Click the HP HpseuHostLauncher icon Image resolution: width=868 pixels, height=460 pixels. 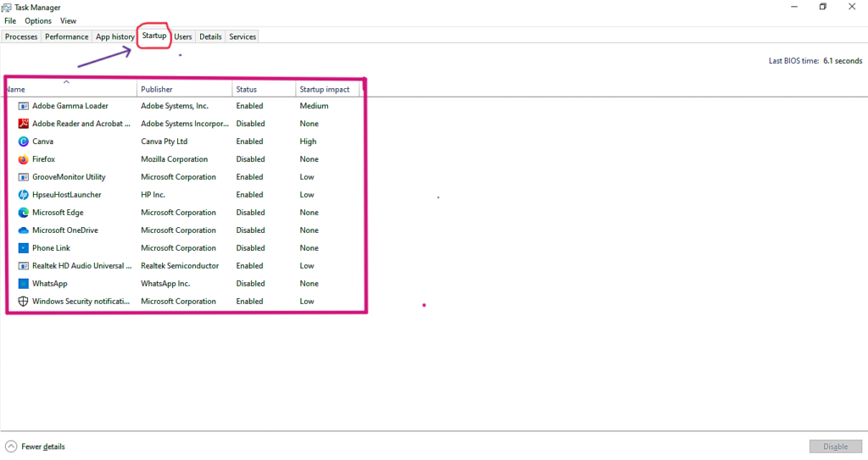(x=23, y=195)
